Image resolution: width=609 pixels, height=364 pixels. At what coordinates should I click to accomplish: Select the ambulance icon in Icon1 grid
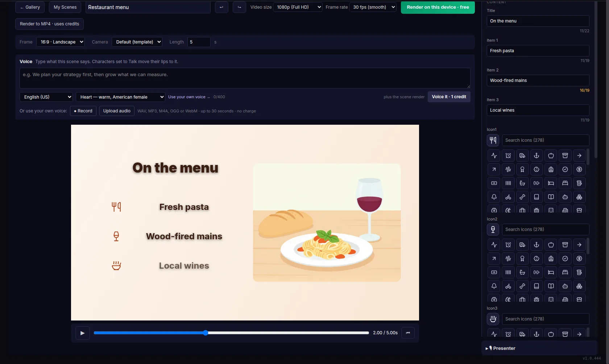522,156
